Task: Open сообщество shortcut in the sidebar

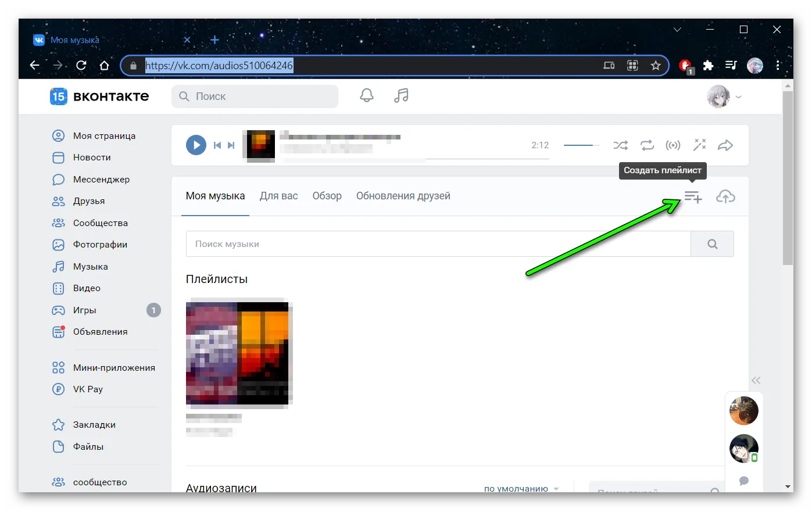Action: 100,482
